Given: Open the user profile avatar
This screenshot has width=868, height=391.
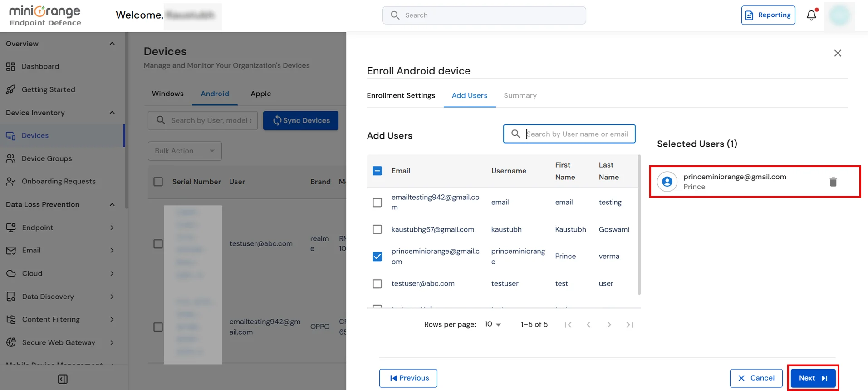Looking at the screenshot, I should pos(839,15).
